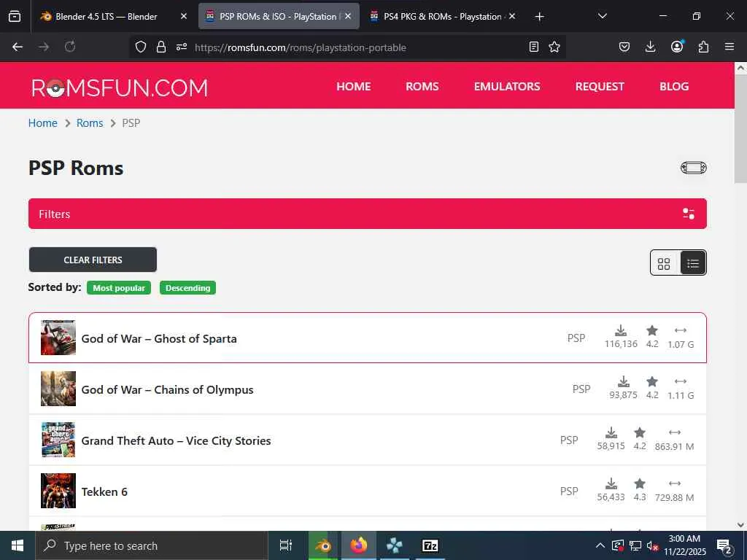Click the page vertical scrollbar thumb
The width and height of the screenshot is (747, 560).
(x=740, y=128)
